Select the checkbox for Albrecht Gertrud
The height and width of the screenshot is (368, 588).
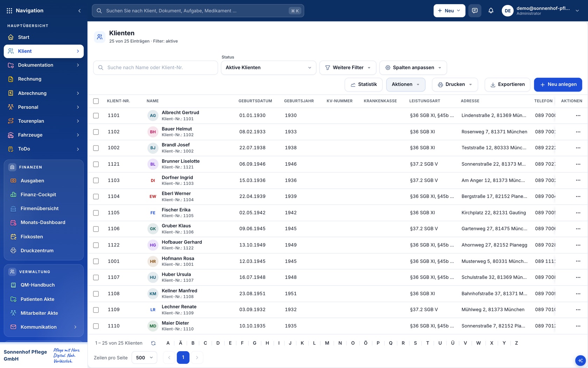(x=96, y=116)
